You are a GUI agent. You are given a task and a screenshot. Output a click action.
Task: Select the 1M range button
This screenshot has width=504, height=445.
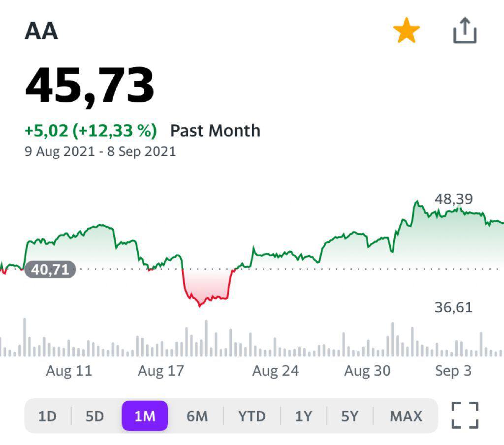click(145, 416)
